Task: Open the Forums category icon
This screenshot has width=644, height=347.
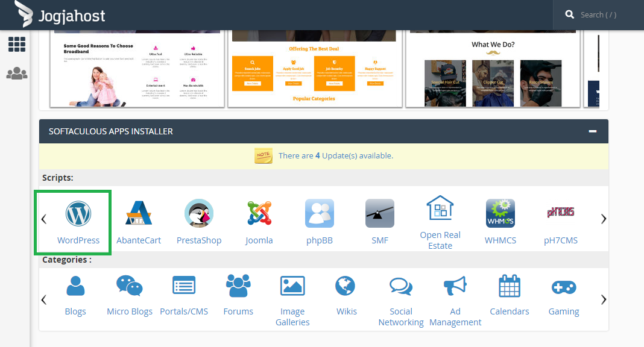Action: click(x=238, y=286)
